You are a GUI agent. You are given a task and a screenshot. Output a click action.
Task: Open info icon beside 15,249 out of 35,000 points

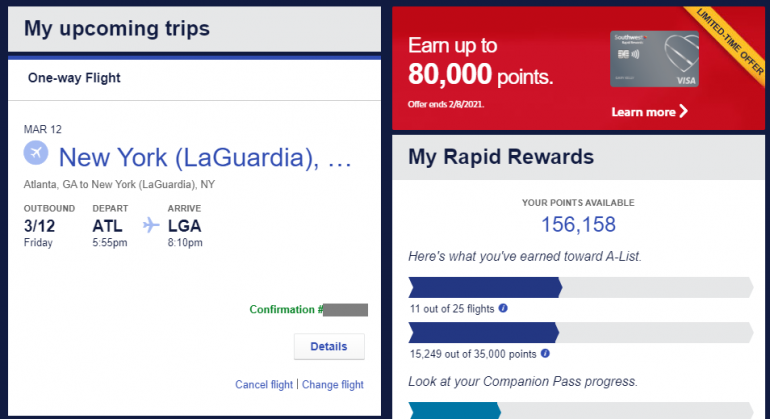(546, 354)
